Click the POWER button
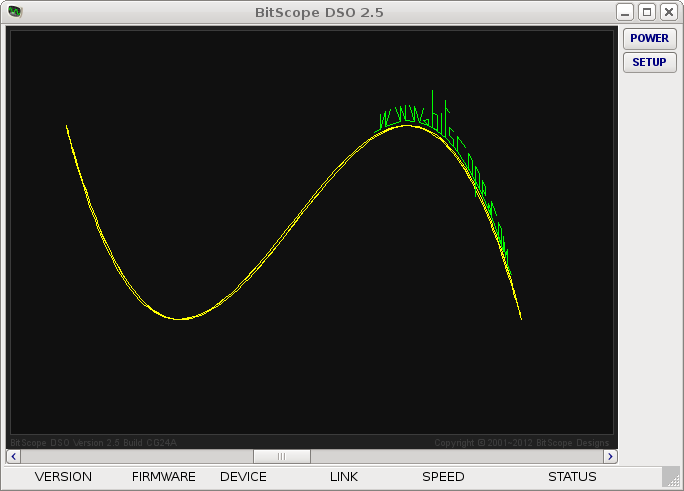The width and height of the screenshot is (684, 491). 650,38
